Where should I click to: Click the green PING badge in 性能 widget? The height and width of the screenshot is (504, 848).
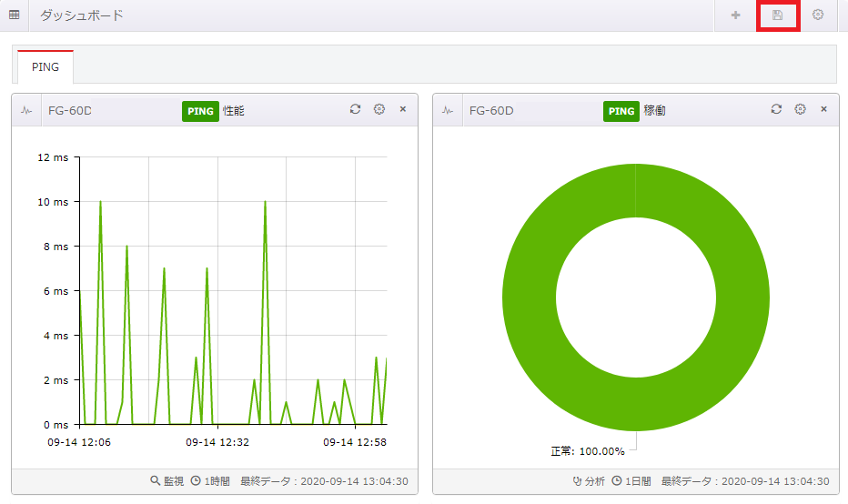point(200,111)
